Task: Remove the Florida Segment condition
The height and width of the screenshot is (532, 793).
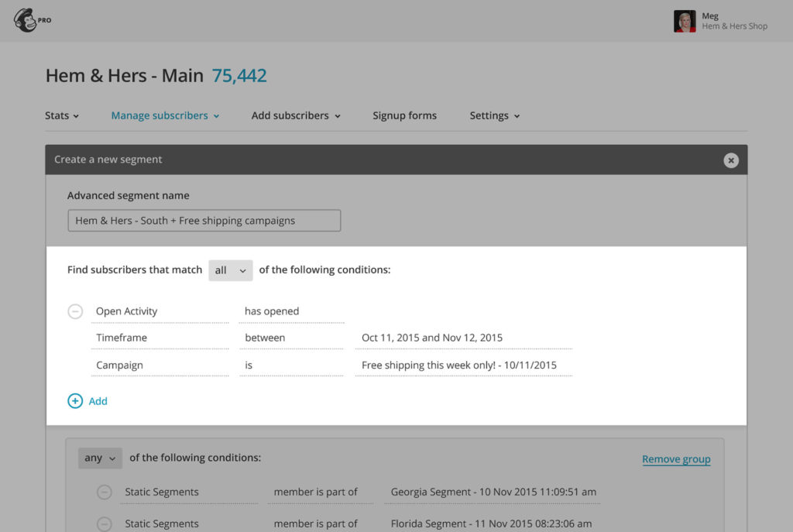Action: point(104,523)
